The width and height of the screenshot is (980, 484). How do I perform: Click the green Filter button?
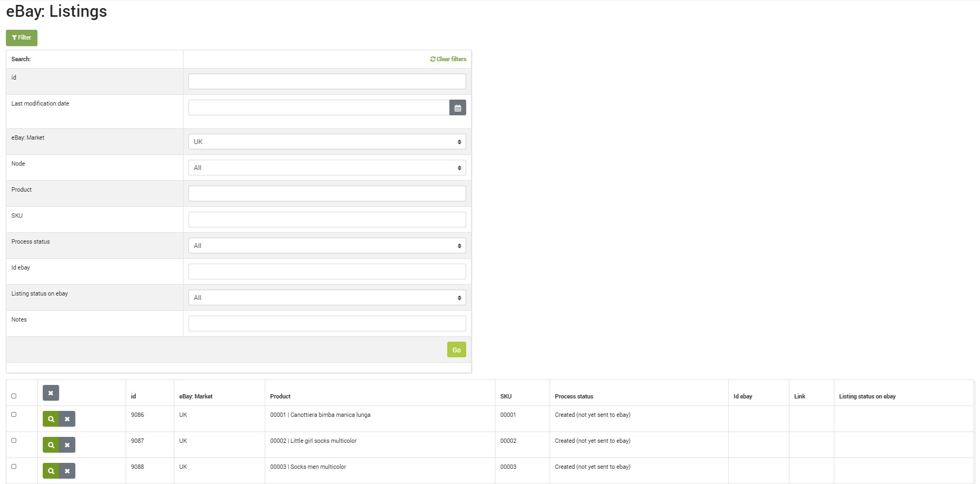click(x=22, y=38)
